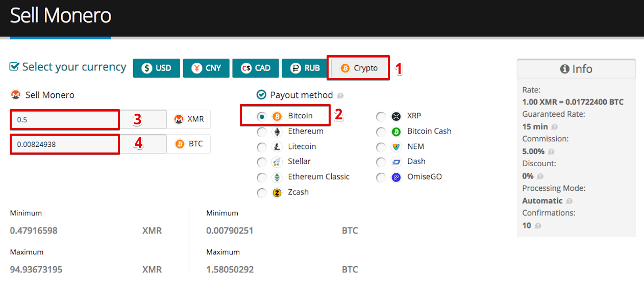This screenshot has width=644, height=281.
Task: Pick the Zcash payout radio button
Action: 262,193
